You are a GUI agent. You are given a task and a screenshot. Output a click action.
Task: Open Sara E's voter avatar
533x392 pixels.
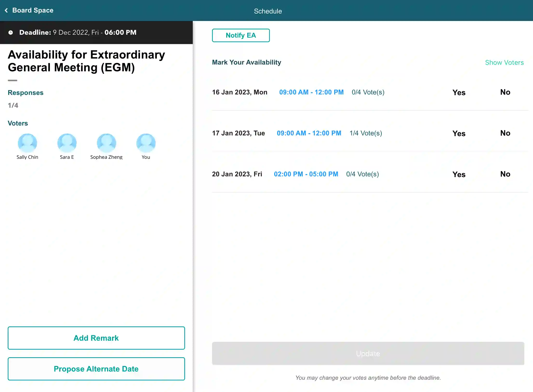coord(67,143)
